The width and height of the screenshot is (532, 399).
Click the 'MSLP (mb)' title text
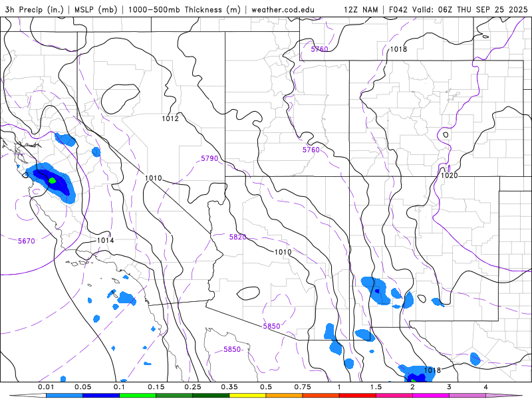pos(94,9)
